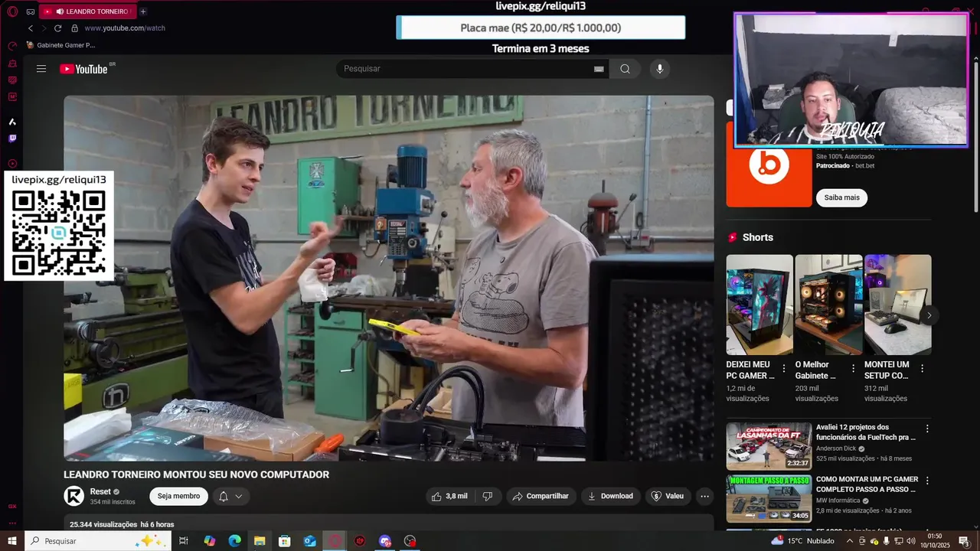The width and height of the screenshot is (980, 551).
Task: Open the Reset channel name link
Action: point(100,491)
